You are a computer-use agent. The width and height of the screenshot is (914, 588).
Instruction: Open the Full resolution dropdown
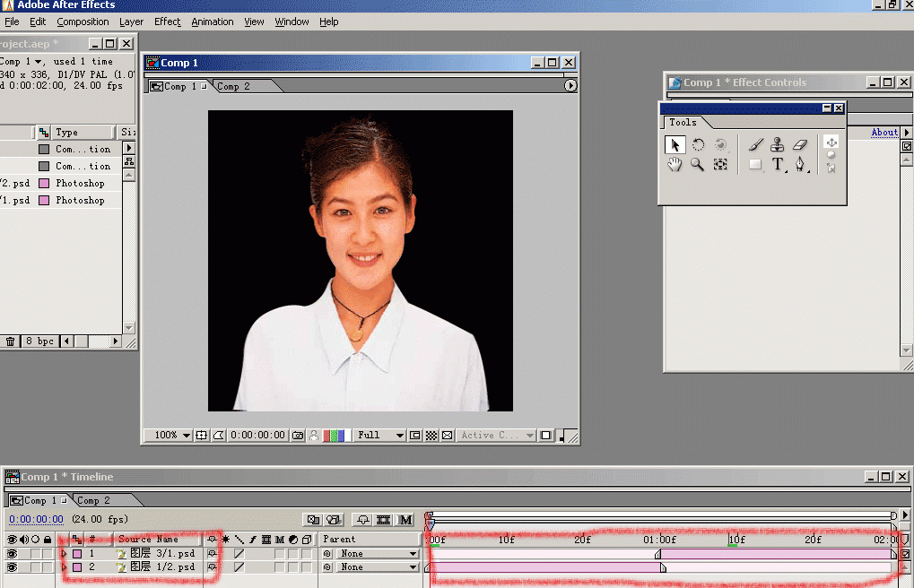pos(379,436)
